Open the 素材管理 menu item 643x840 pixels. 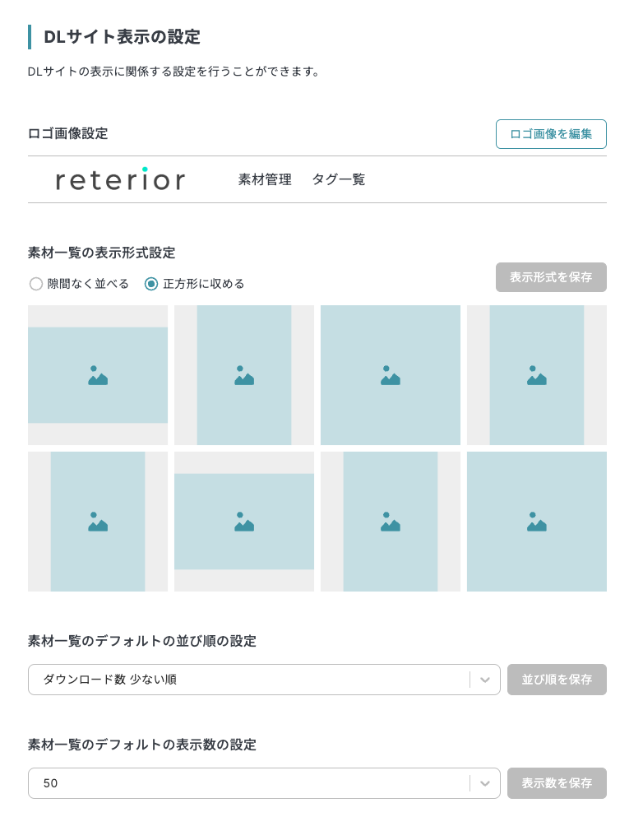click(265, 179)
